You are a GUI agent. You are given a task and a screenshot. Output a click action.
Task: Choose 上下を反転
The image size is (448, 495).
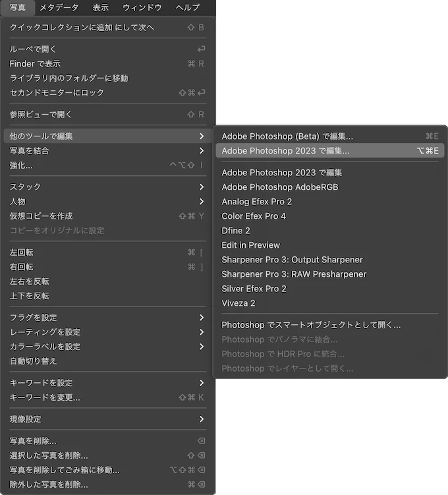108,296
